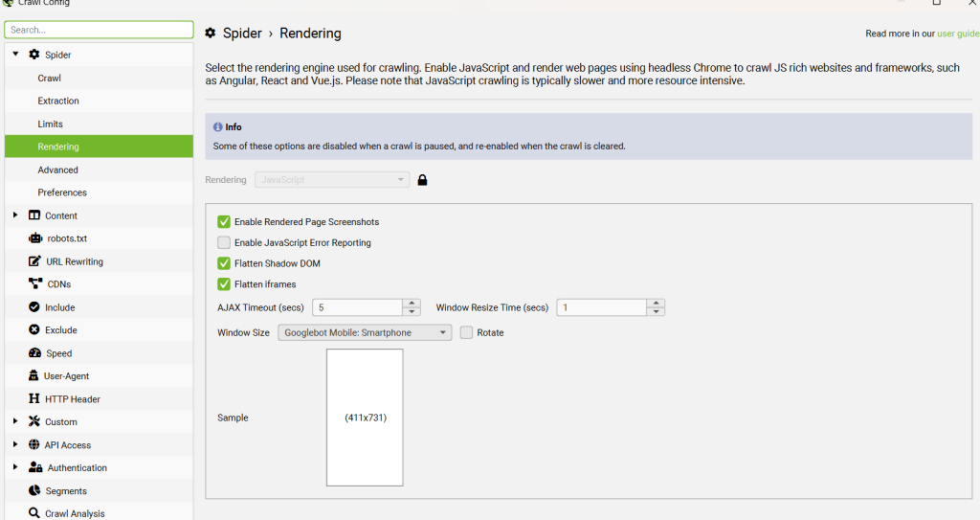Toggle the Rotate checkbox
The width and height of the screenshot is (980, 520).
[x=466, y=332]
